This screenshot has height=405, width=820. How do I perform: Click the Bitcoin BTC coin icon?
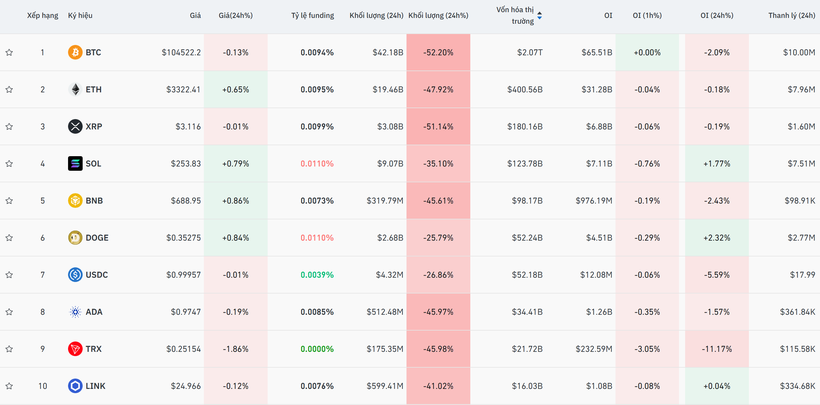(75, 52)
